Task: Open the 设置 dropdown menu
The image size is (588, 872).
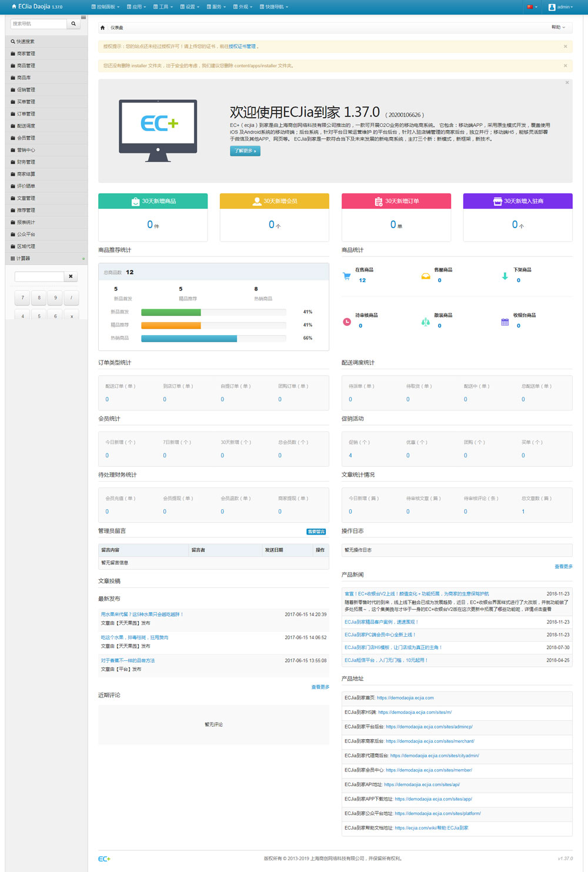Action: tap(189, 7)
